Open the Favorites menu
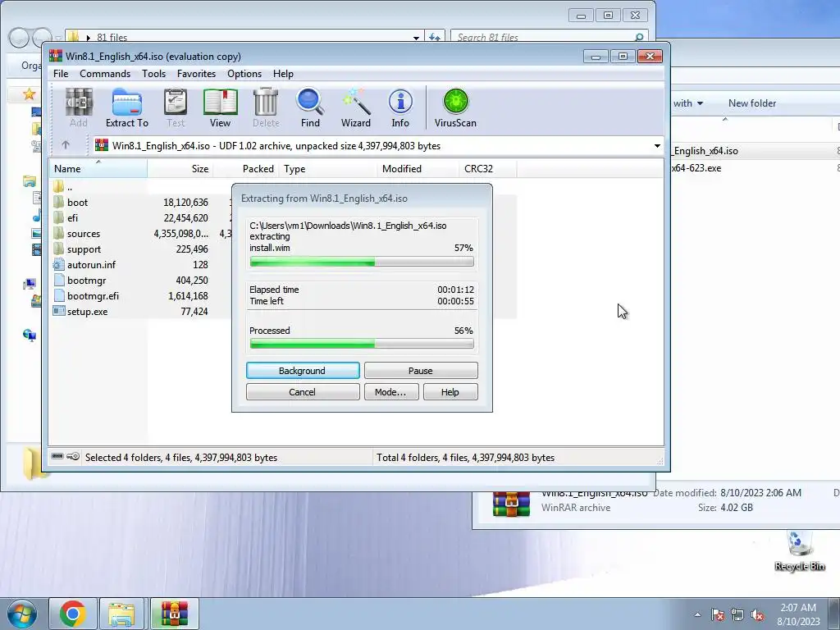840x630 pixels. coord(196,74)
